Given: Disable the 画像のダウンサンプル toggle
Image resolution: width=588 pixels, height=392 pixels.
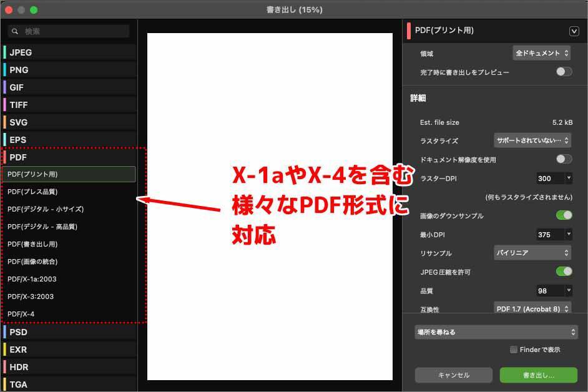Looking at the screenshot, I should (x=562, y=215).
